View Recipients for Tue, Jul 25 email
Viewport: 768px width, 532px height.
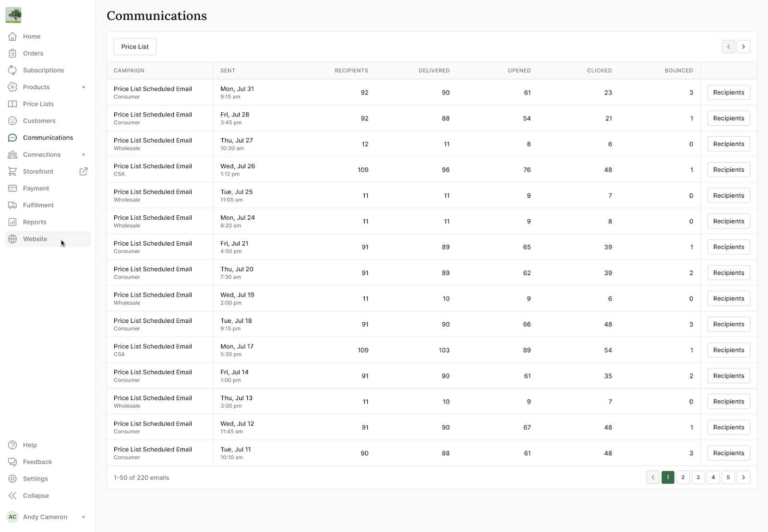(729, 195)
